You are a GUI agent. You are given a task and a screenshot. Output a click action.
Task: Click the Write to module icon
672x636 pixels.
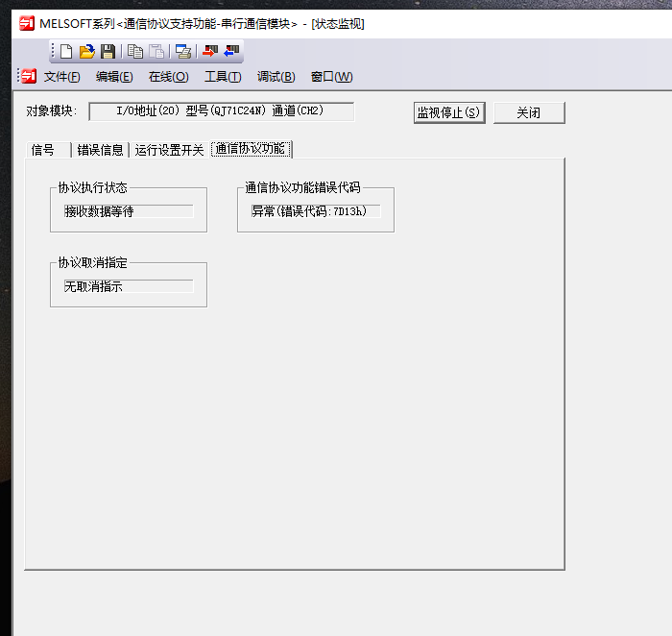click(209, 52)
